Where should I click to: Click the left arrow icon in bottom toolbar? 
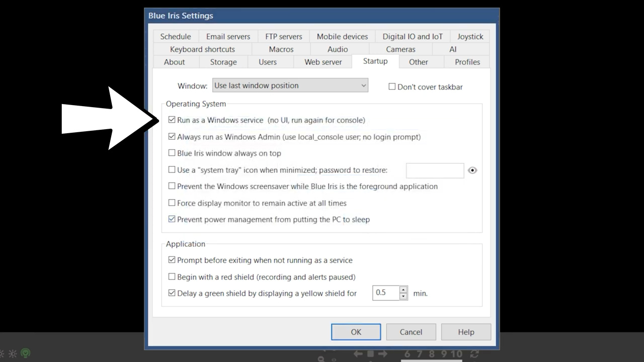pyautogui.click(x=358, y=354)
